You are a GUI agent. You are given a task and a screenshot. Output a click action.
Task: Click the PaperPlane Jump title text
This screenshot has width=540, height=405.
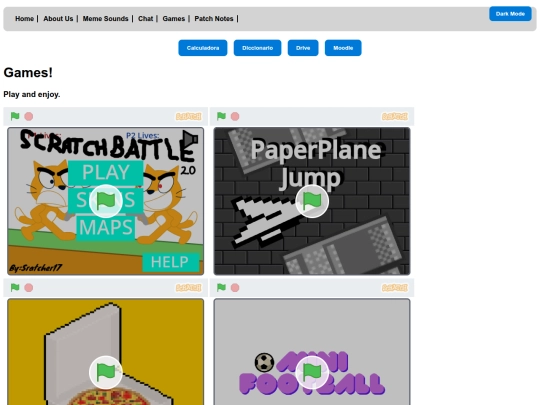click(315, 165)
